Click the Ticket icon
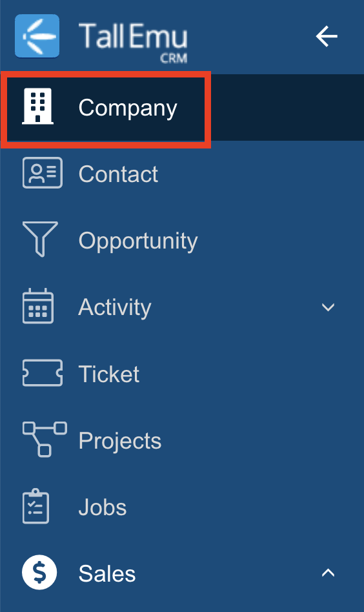Image resolution: width=364 pixels, height=612 pixels. [43, 373]
